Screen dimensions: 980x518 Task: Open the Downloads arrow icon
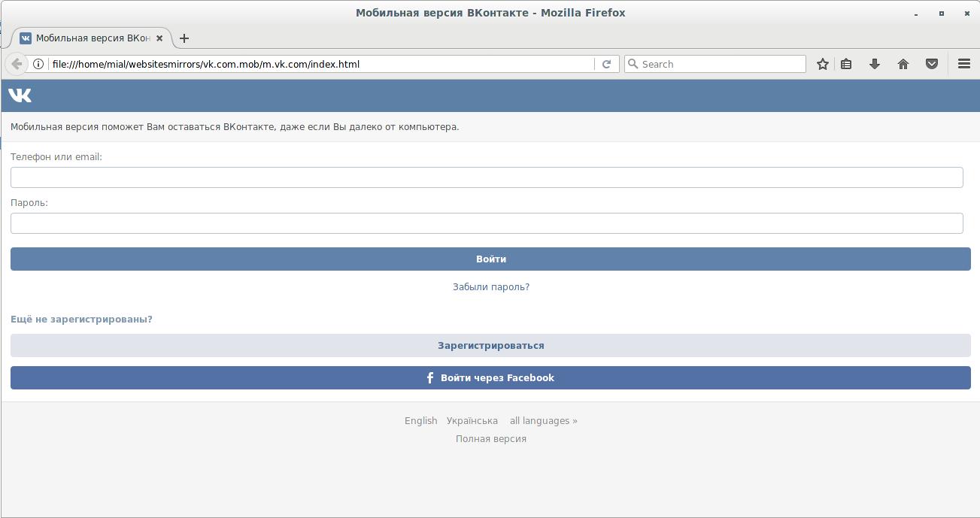click(875, 64)
